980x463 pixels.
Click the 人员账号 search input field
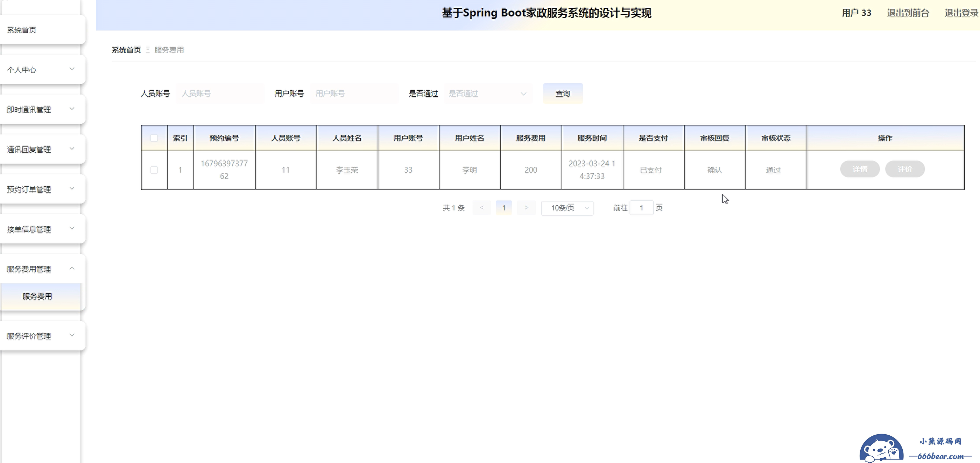pos(220,93)
